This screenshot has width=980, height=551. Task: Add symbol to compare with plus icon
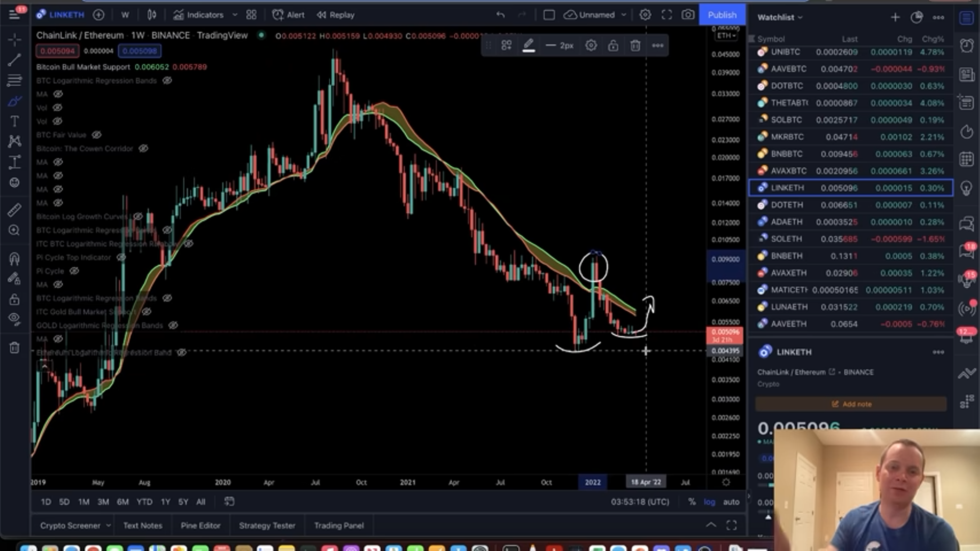[x=99, y=15]
